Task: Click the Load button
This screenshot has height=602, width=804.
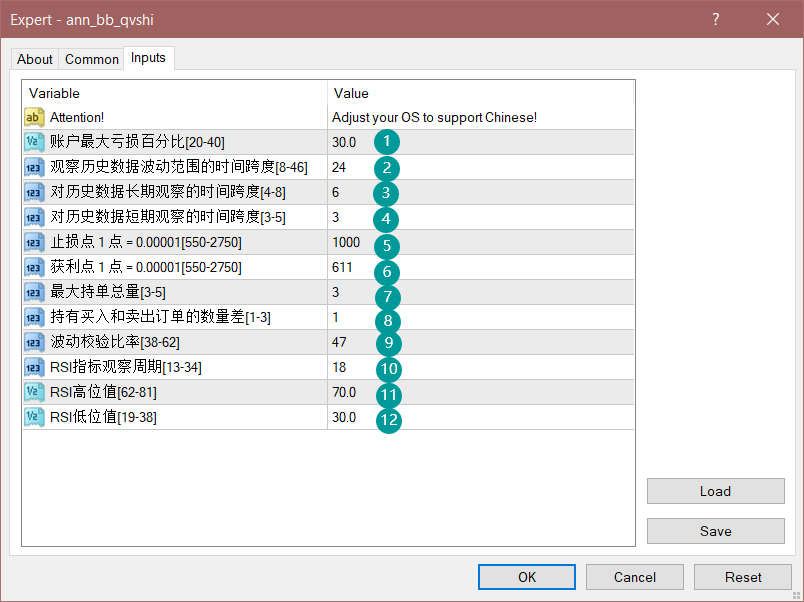Action: click(x=715, y=491)
